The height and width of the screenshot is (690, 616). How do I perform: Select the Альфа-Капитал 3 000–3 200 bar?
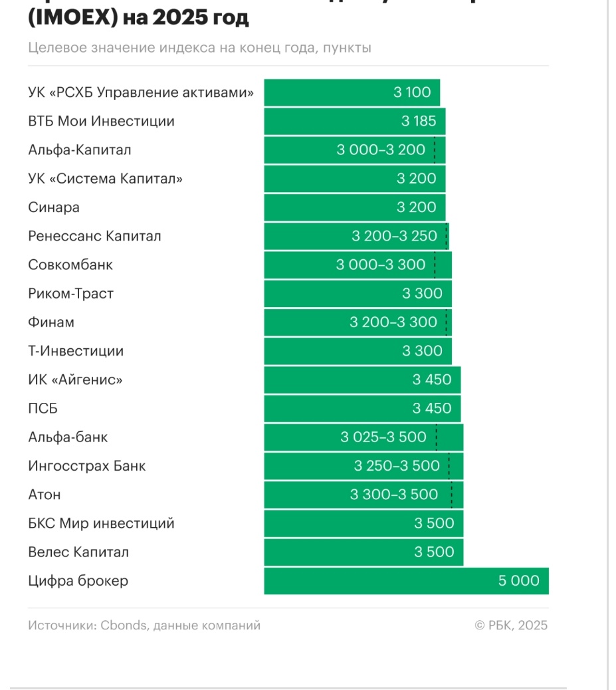[354, 150]
